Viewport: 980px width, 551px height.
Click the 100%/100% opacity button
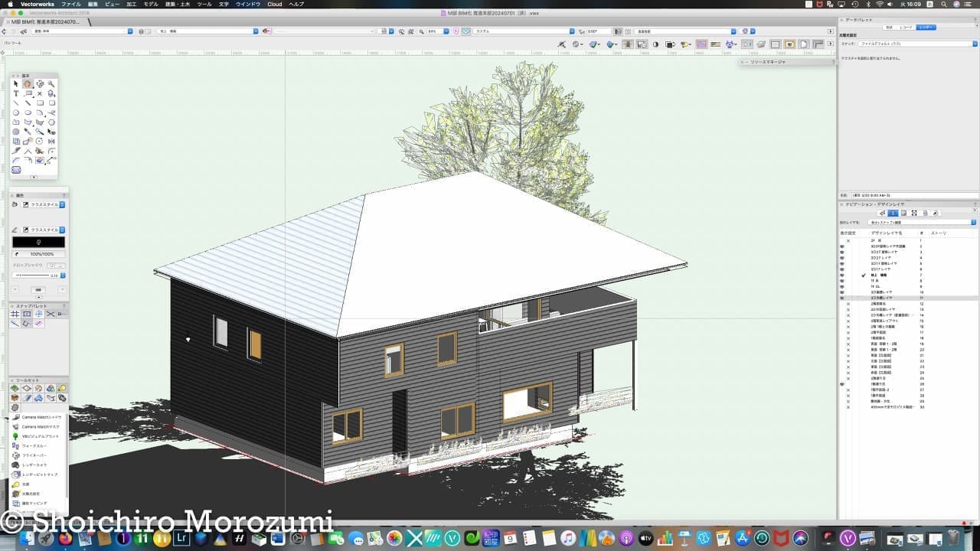(38, 253)
